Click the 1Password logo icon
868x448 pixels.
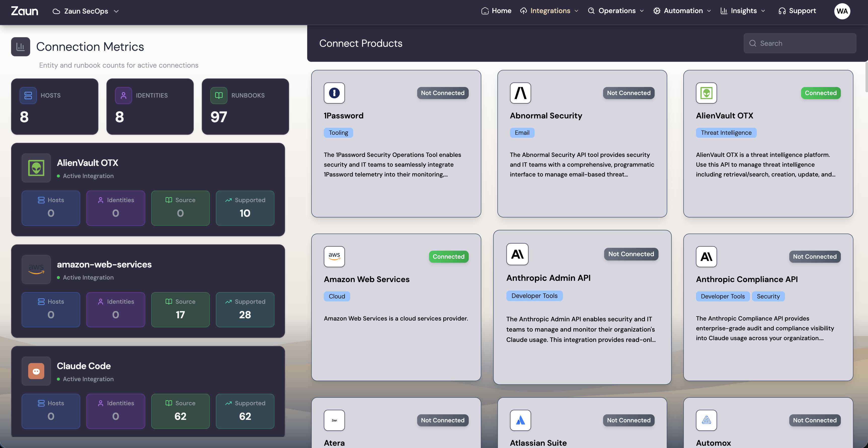[x=334, y=93]
